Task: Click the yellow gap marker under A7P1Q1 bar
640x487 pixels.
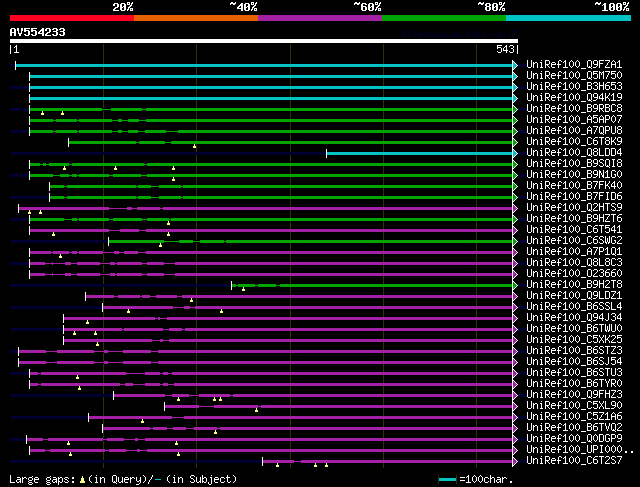Action: click(x=60, y=256)
